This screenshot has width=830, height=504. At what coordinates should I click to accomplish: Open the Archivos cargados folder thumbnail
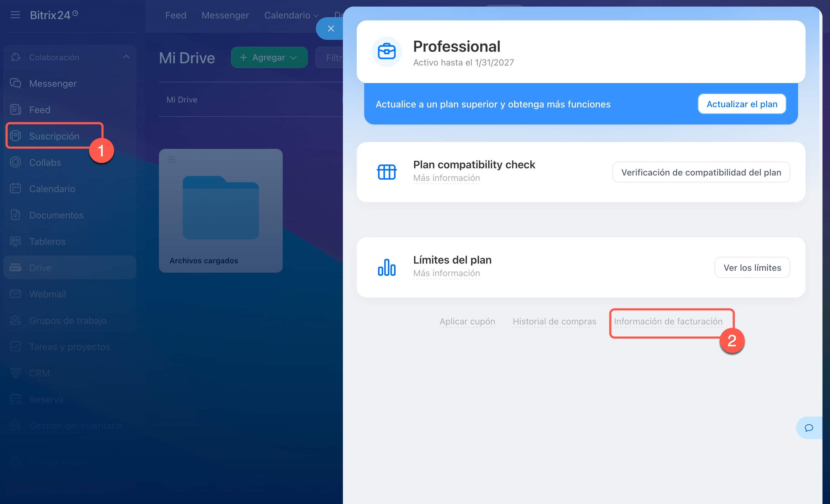221,207
